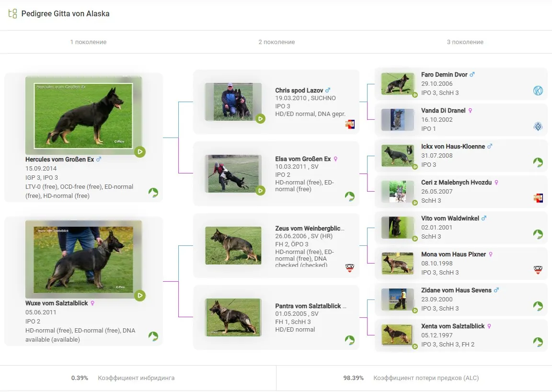The image size is (552, 392).
Task: Click the green leaf badge on Hercules card
Action: pos(153,193)
